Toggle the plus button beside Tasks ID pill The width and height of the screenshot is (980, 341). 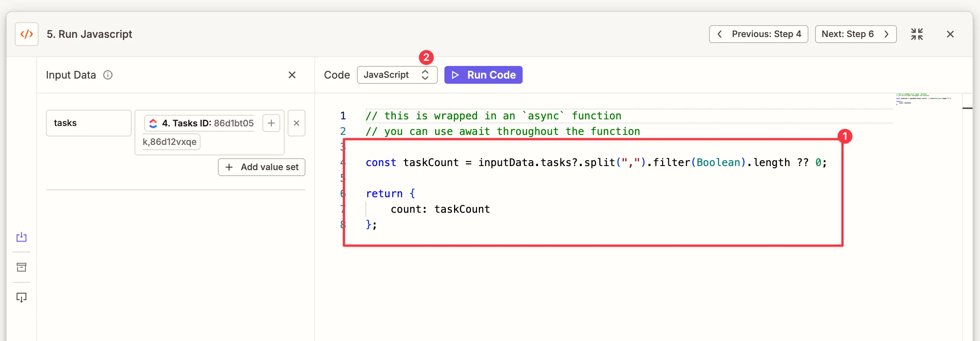pyautogui.click(x=271, y=123)
